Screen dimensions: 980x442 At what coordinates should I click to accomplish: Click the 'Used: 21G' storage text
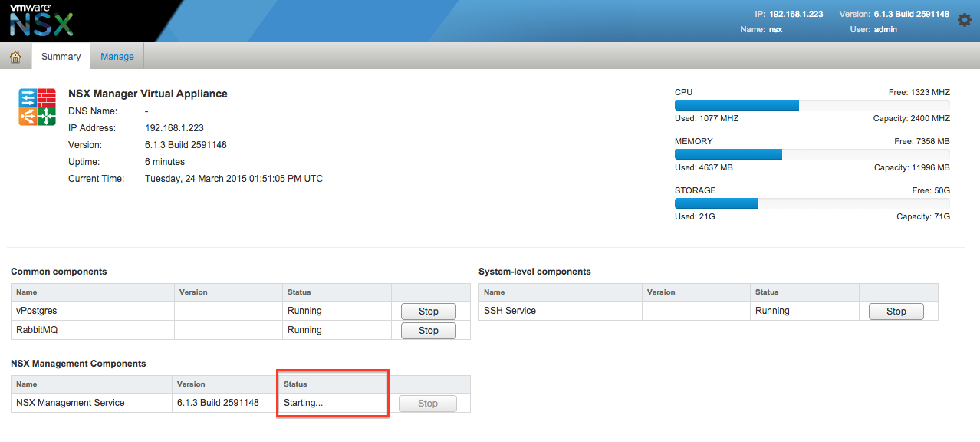click(x=696, y=216)
